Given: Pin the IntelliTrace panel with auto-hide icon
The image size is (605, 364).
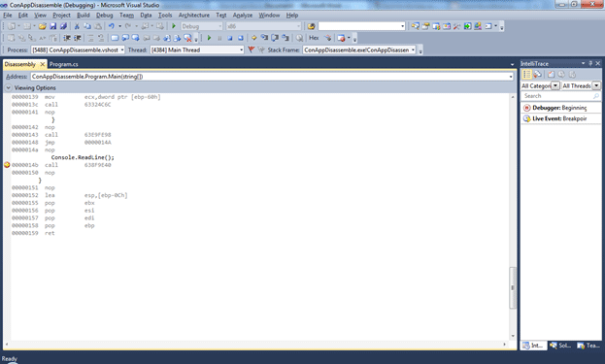Looking at the screenshot, I should 590,63.
